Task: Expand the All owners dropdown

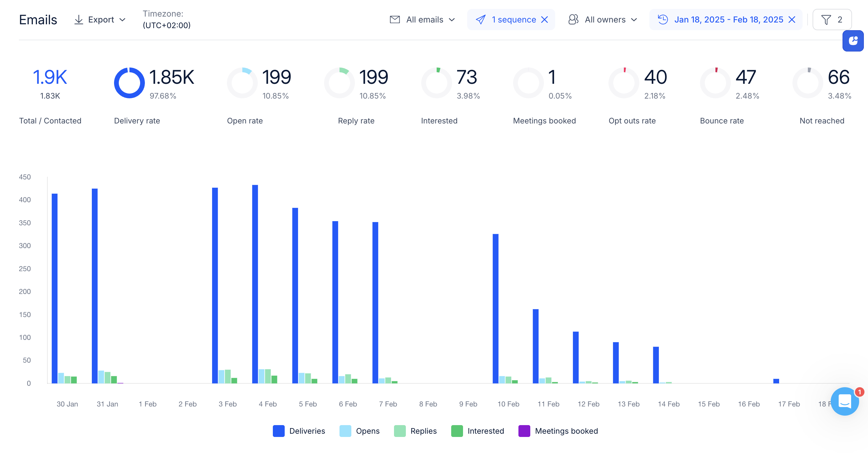Action: click(634, 20)
